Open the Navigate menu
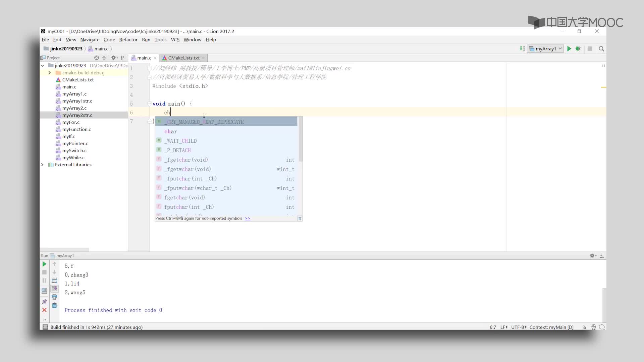 tap(90, 40)
